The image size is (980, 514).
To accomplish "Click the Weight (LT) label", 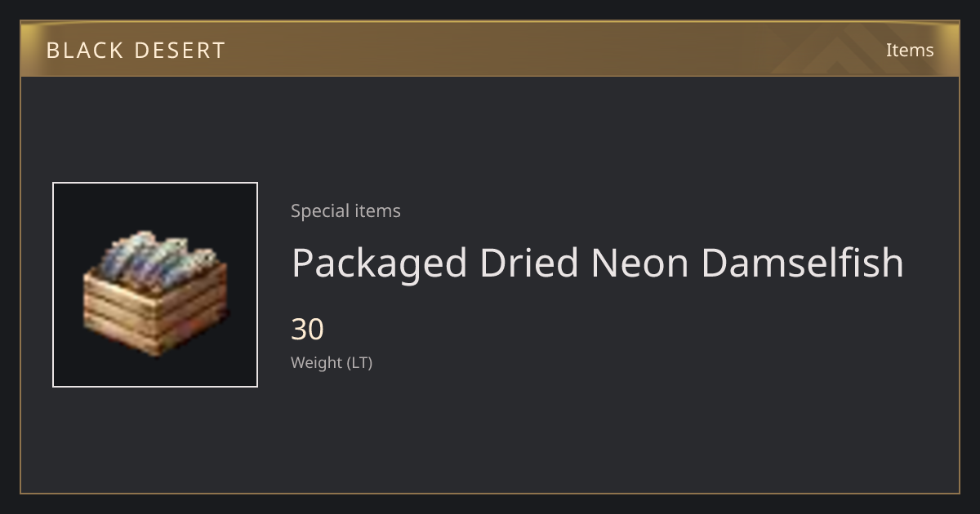I will point(332,362).
